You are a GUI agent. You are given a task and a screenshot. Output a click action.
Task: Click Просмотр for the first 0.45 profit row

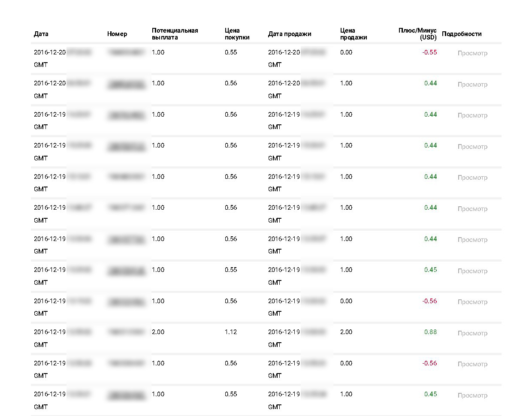[x=472, y=271]
